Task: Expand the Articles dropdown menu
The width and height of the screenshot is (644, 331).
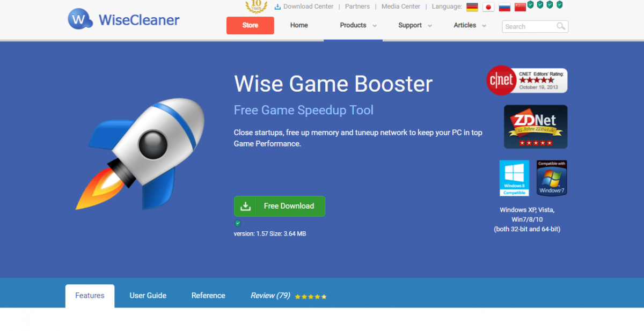Action: click(470, 25)
